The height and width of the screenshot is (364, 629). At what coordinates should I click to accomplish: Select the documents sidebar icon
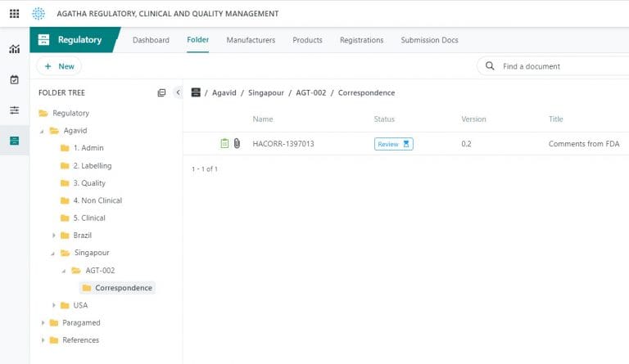coord(14,141)
